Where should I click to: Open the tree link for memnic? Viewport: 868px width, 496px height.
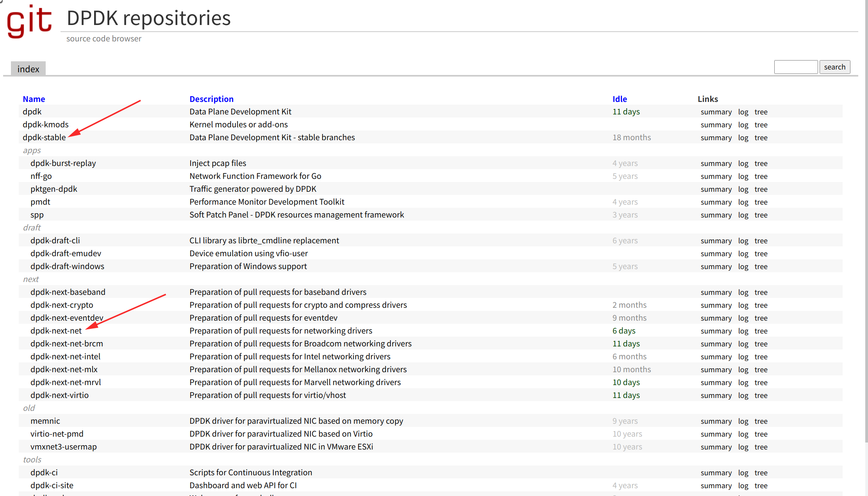tap(761, 421)
